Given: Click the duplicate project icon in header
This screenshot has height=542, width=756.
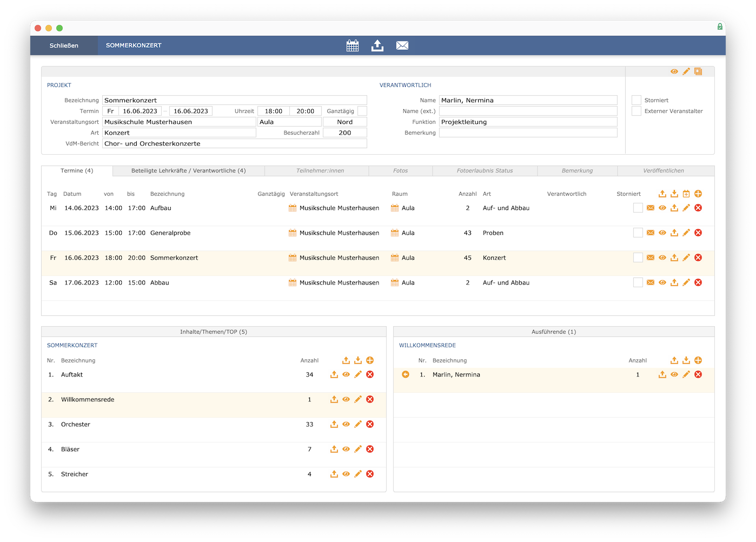Looking at the screenshot, I should (698, 71).
